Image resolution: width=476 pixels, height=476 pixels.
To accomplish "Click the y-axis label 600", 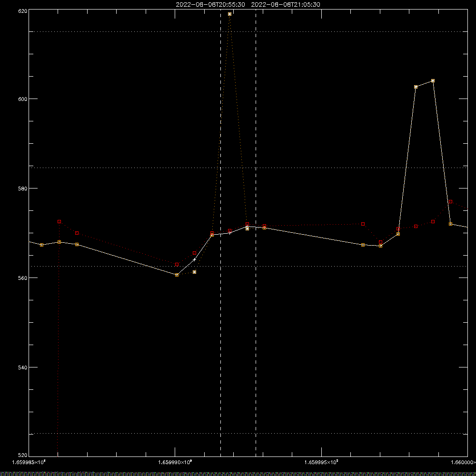I will click(x=23, y=99).
